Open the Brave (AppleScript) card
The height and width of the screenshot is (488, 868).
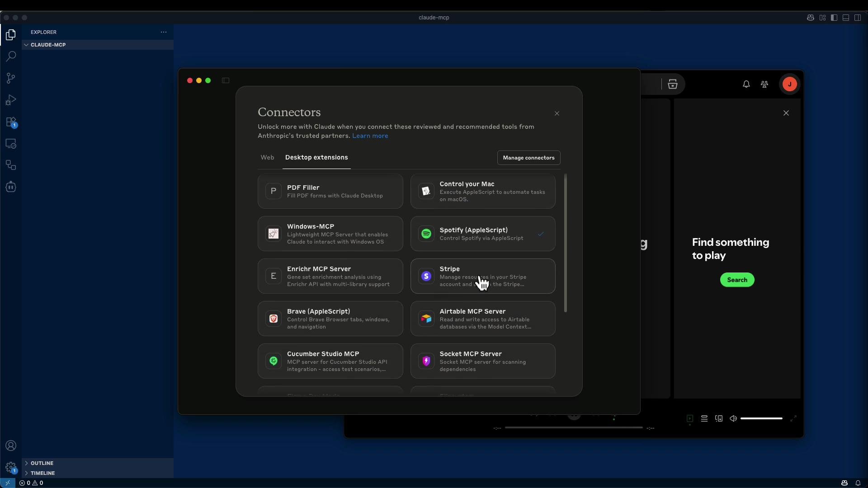pos(330,319)
